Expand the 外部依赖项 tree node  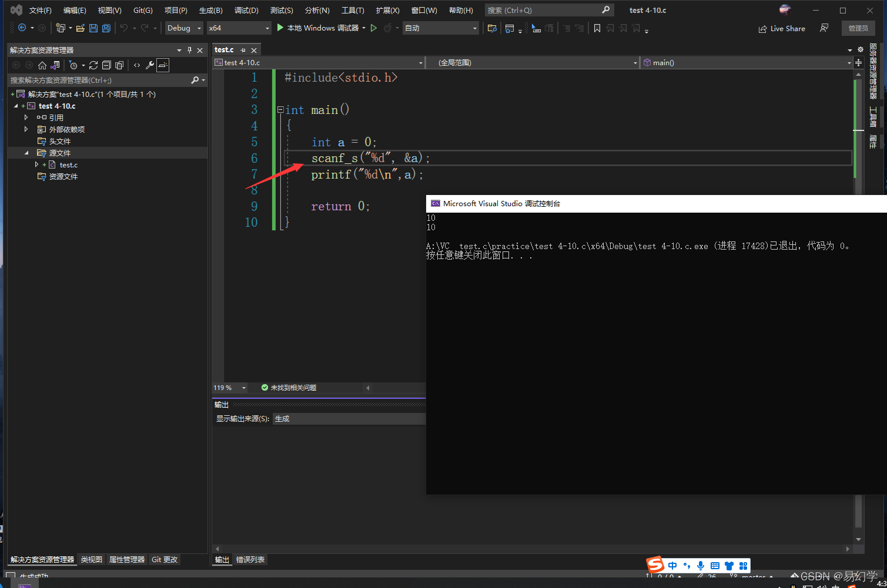coord(26,129)
